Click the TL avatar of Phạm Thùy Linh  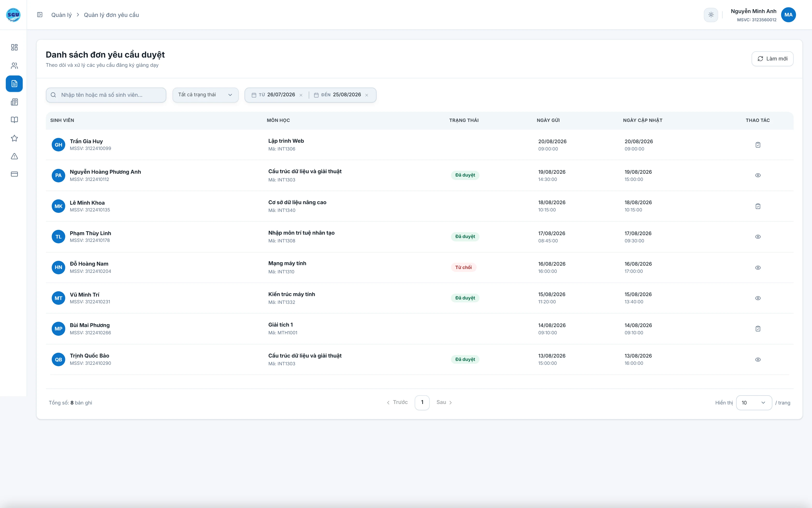(58, 237)
